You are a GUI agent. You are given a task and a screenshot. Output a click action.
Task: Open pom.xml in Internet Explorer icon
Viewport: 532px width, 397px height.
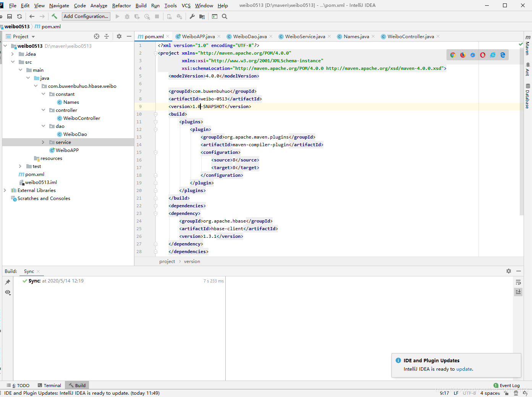pos(493,55)
